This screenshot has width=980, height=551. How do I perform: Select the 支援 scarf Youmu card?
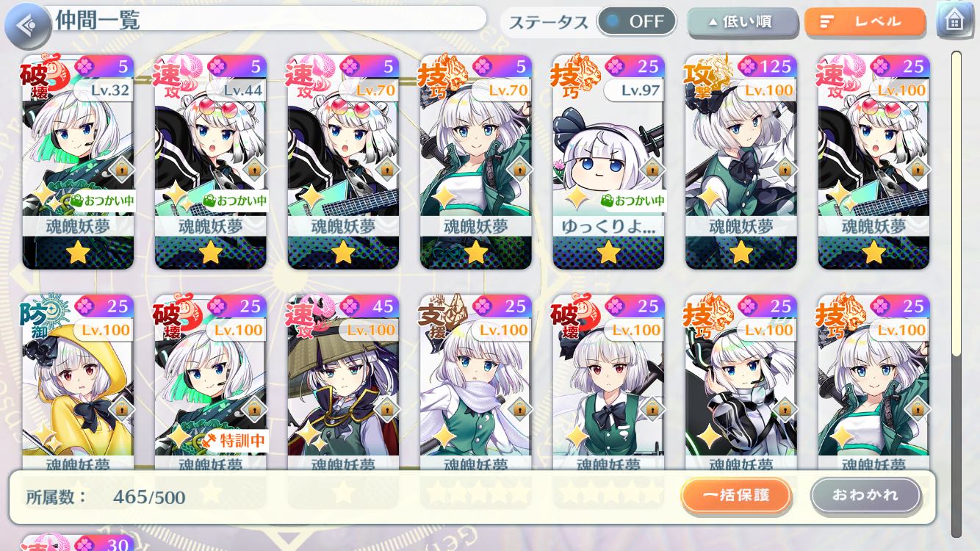tap(476, 382)
